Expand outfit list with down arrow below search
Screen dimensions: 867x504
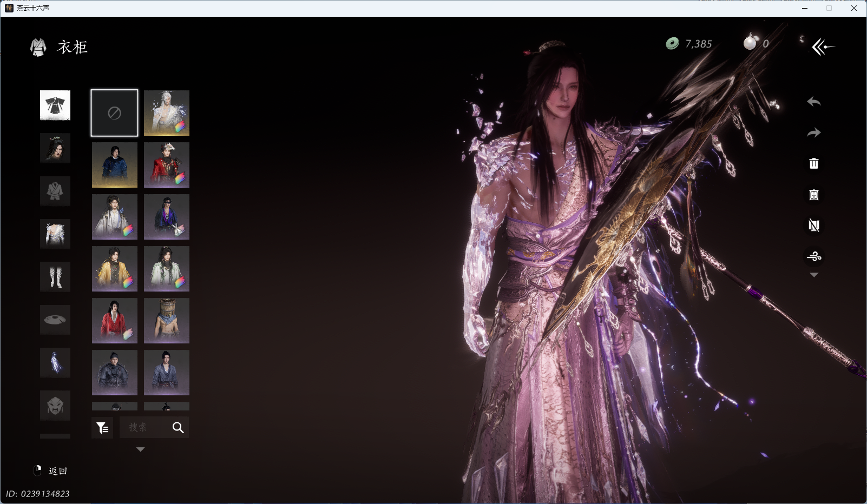click(x=140, y=449)
